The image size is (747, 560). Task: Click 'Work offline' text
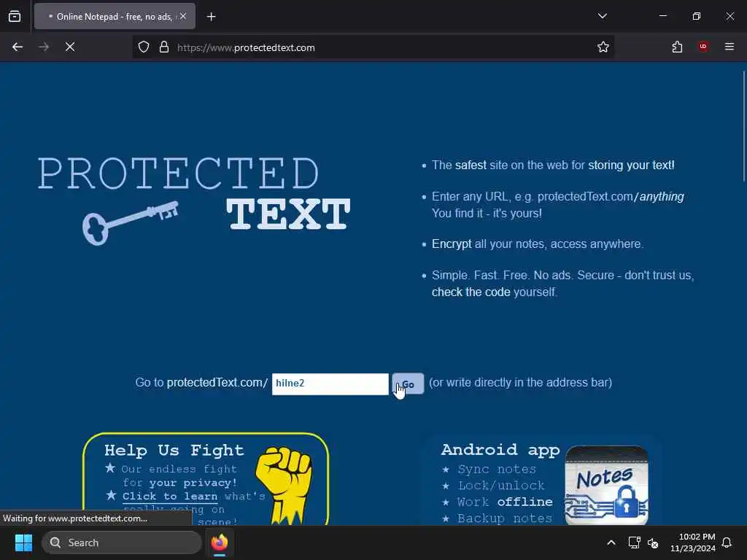[x=505, y=502]
